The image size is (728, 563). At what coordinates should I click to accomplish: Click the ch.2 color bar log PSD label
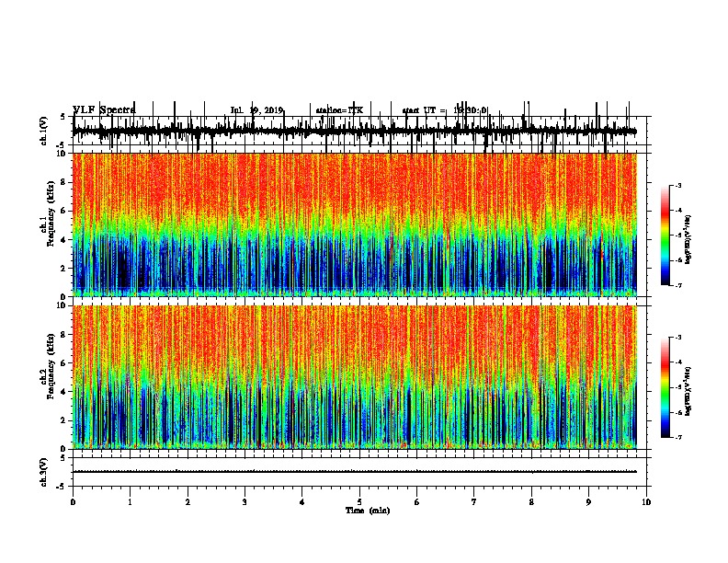pos(688,391)
